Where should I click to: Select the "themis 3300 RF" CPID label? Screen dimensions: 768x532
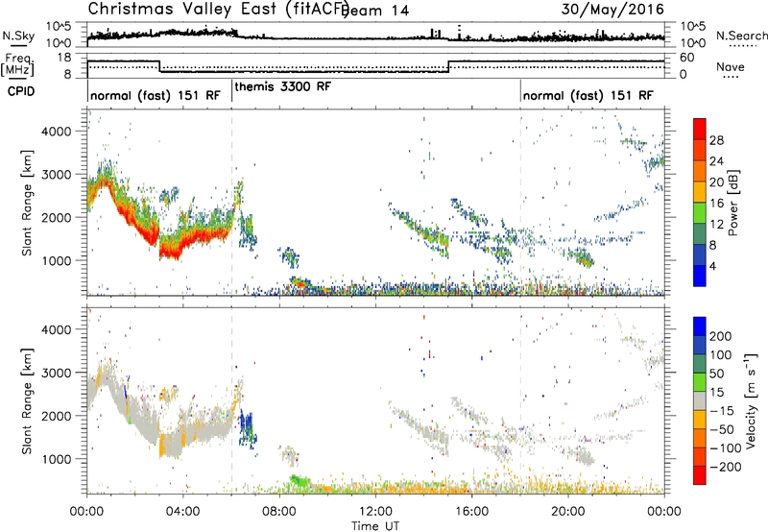pyautogui.click(x=283, y=86)
